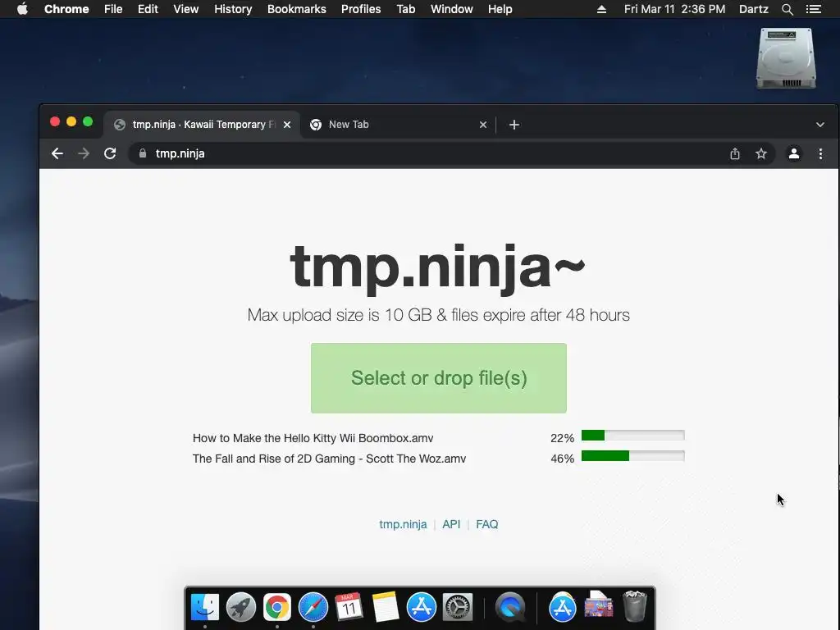Open the share icon in address bar
Image resolution: width=840 pixels, height=630 pixels.
pos(735,153)
